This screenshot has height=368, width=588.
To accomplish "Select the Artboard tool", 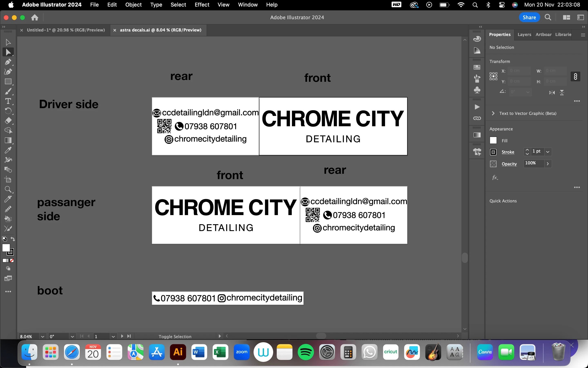I will (x=8, y=180).
